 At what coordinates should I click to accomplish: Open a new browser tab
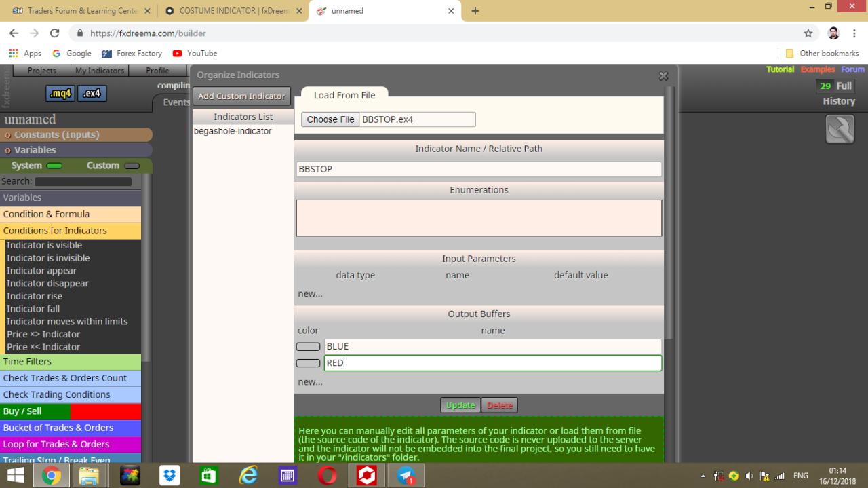pos(475,11)
